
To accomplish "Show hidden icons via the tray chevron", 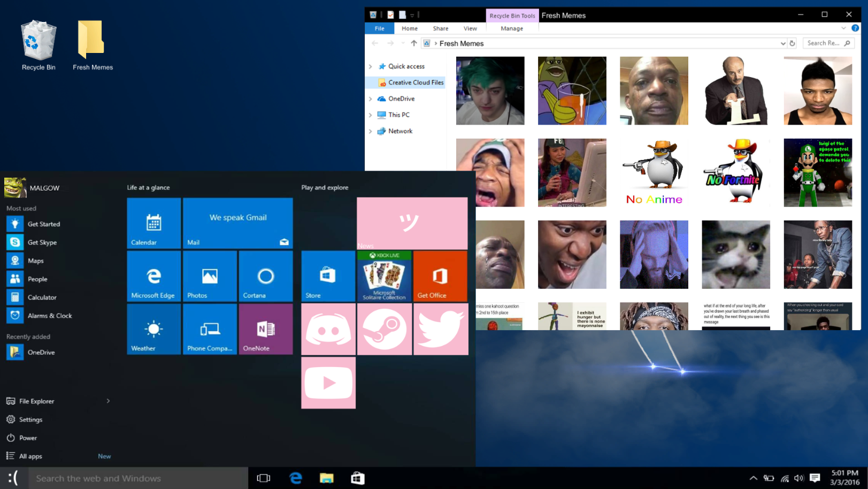I will 753,478.
